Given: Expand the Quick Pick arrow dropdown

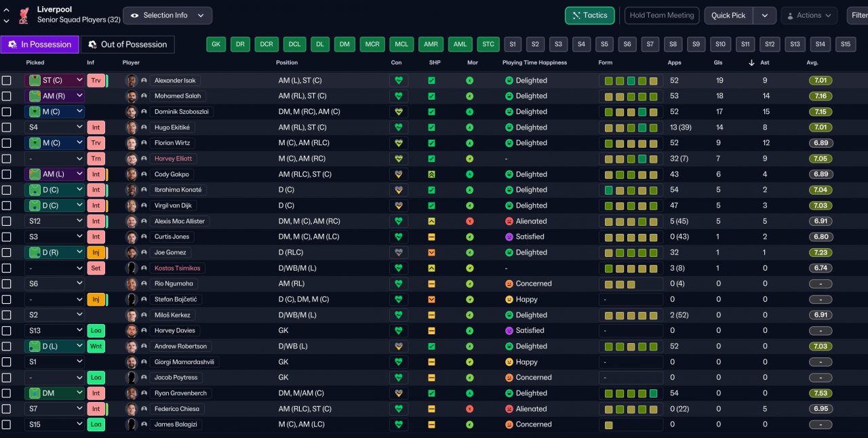Looking at the screenshot, I should [x=765, y=16].
